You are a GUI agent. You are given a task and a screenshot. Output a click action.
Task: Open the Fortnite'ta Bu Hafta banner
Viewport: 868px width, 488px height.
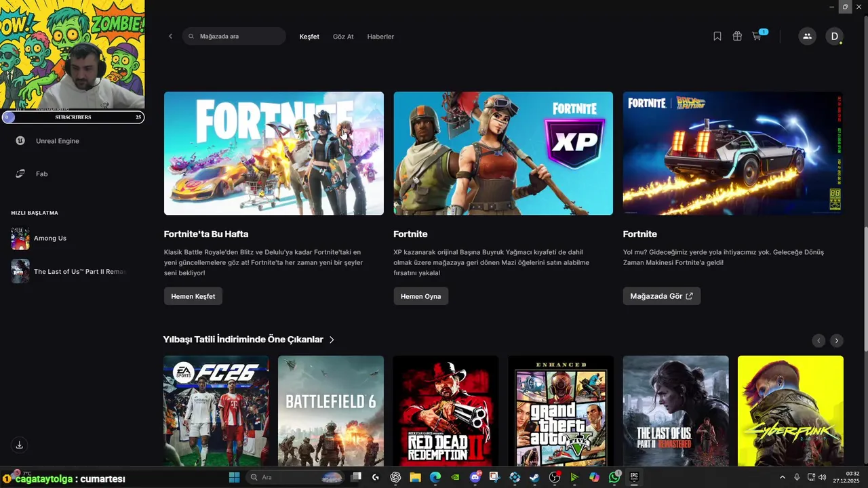(x=274, y=153)
